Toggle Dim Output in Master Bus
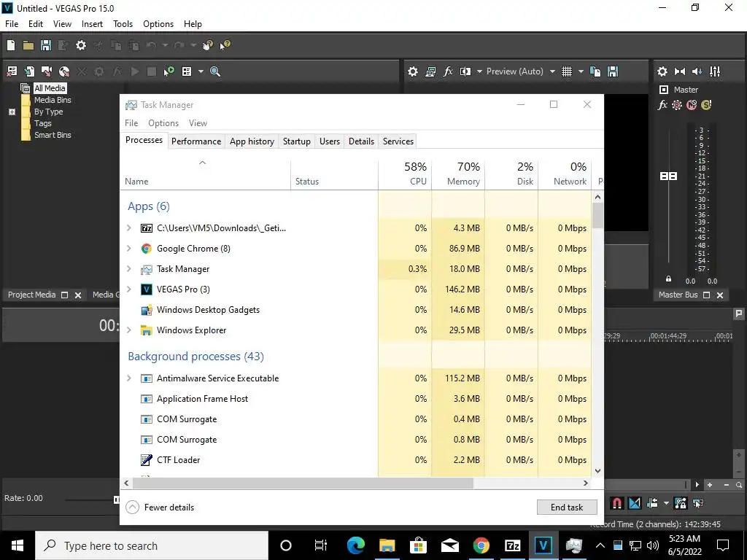The width and height of the screenshot is (747, 560). click(697, 71)
